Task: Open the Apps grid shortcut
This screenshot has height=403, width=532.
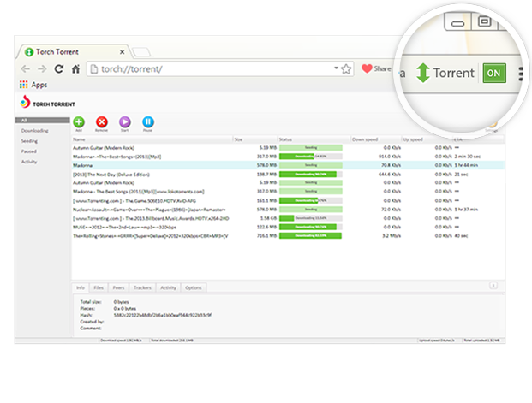Action: tap(23, 85)
